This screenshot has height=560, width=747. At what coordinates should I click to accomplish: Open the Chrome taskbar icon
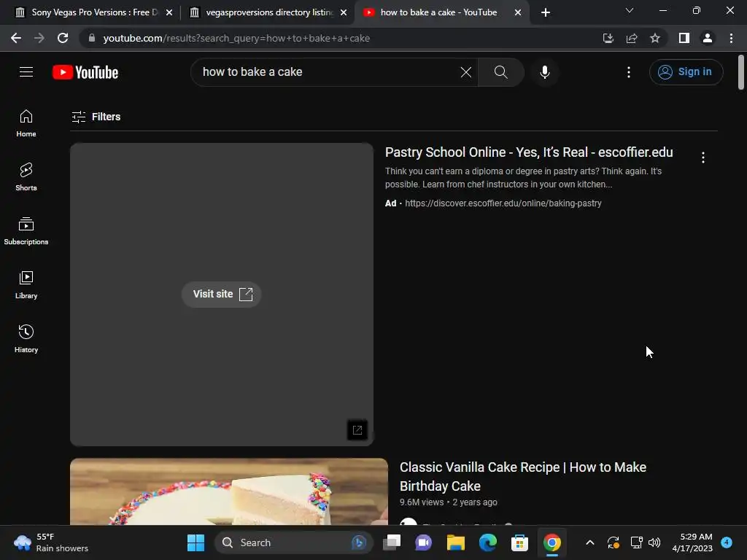(x=552, y=542)
